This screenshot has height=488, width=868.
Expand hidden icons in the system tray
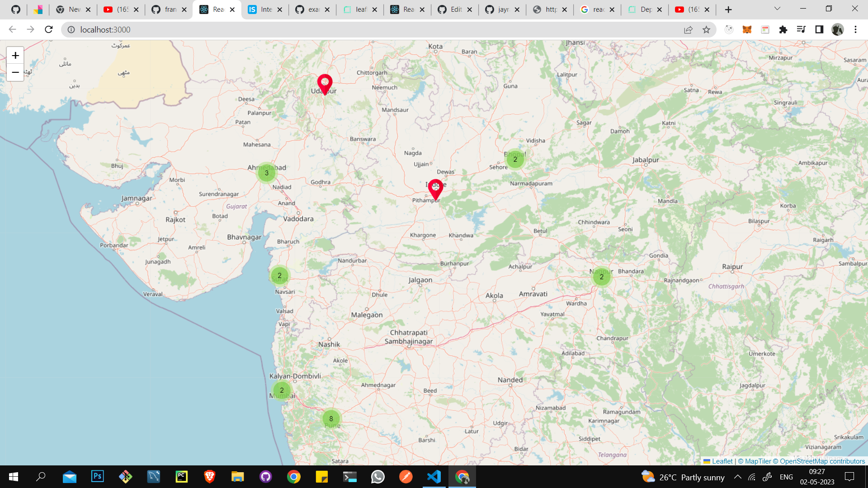[738, 477]
